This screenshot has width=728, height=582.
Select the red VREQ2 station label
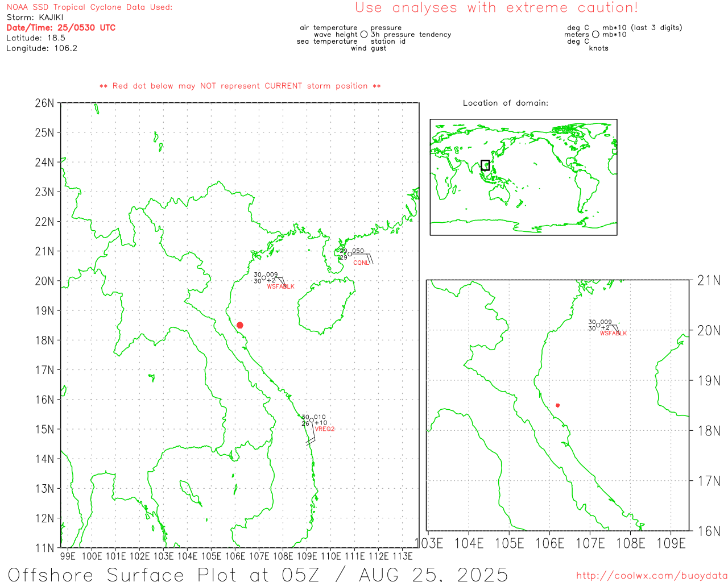click(325, 429)
